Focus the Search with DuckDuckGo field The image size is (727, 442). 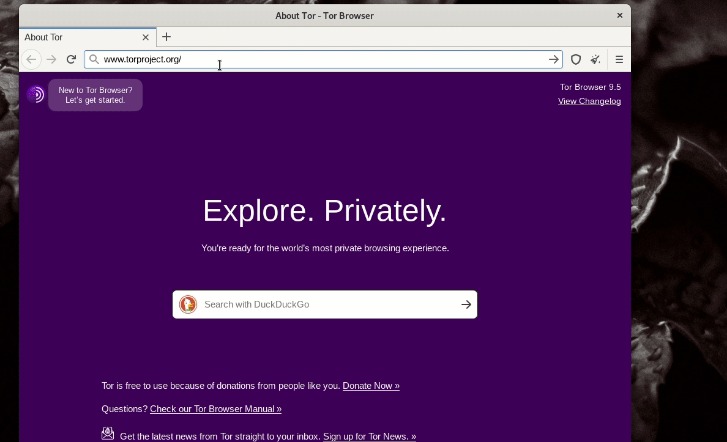pyautogui.click(x=325, y=304)
